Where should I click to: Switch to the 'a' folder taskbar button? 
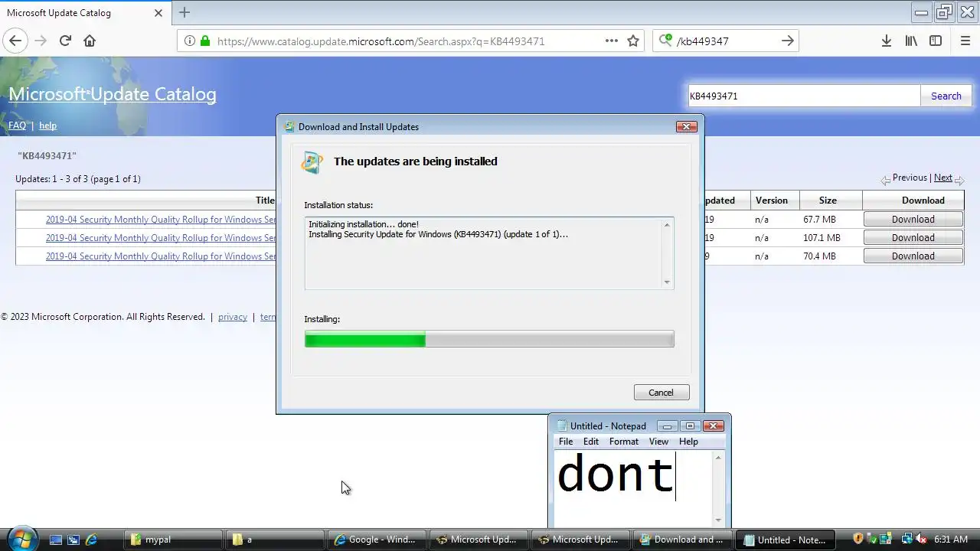275,540
